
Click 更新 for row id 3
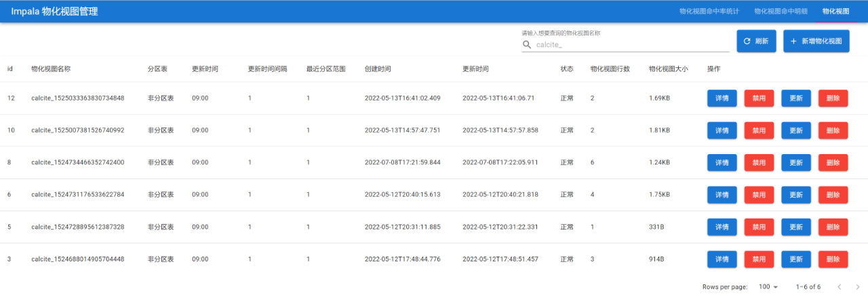pos(796,259)
